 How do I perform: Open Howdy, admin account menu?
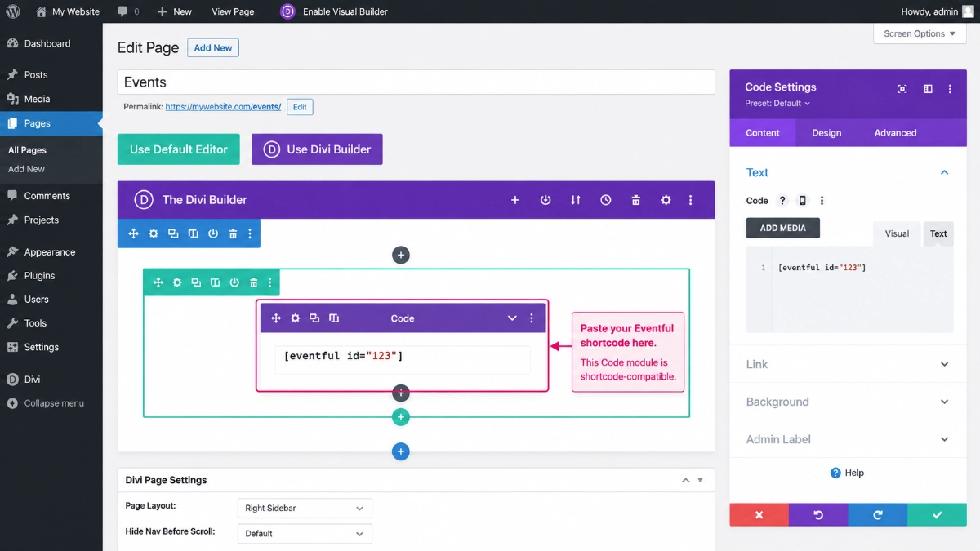click(x=938, y=11)
